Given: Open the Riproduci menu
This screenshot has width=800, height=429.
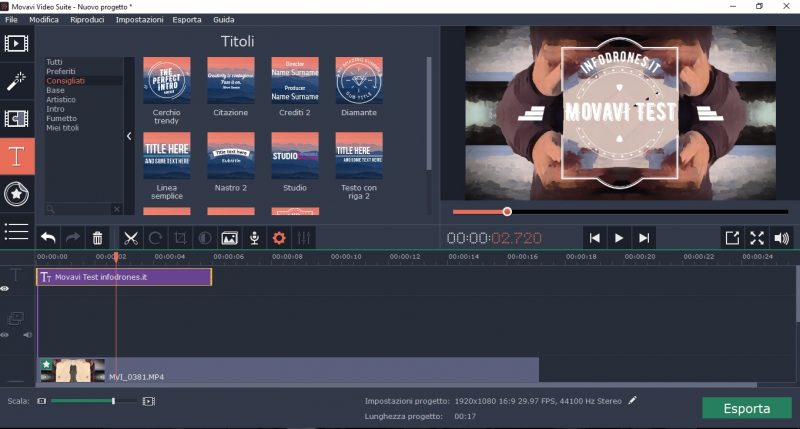Looking at the screenshot, I should [87, 19].
